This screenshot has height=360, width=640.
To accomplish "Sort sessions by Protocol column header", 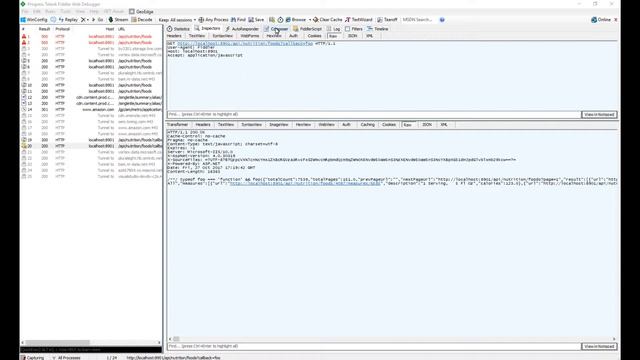I will pos(62,29).
